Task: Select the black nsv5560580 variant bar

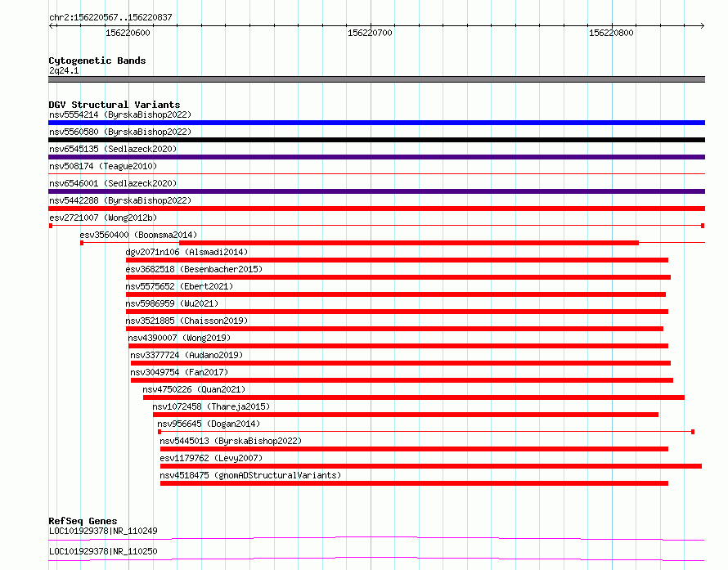Action: tap(376, 140)
